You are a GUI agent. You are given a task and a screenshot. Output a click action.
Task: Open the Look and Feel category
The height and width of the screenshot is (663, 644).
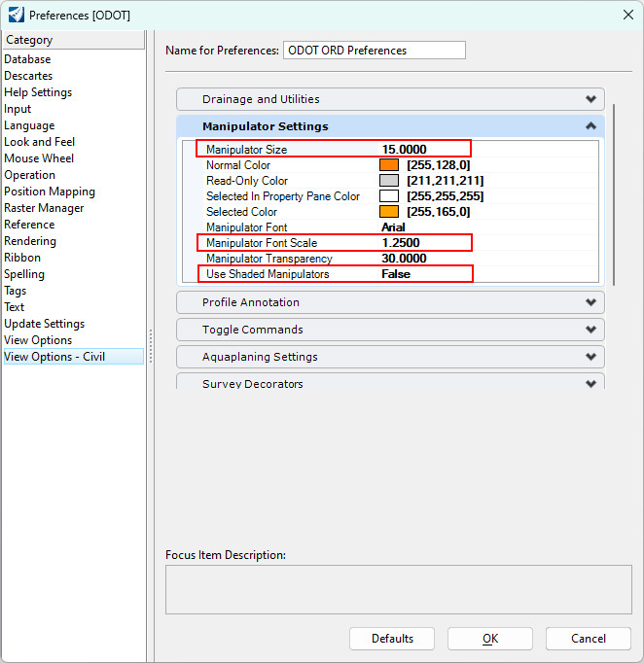39,142
